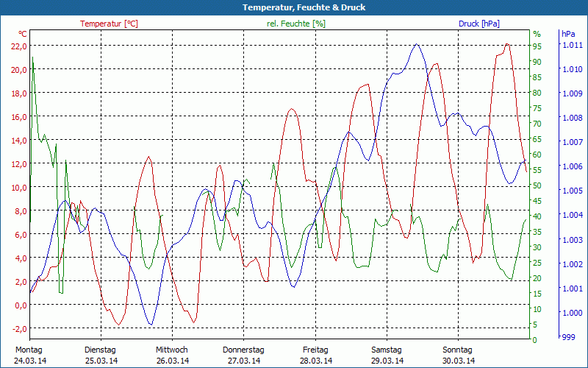588x368 pixels.
Task: Select the blue 'Druck [hPa]' legend label
Action: tap(478, 24)
